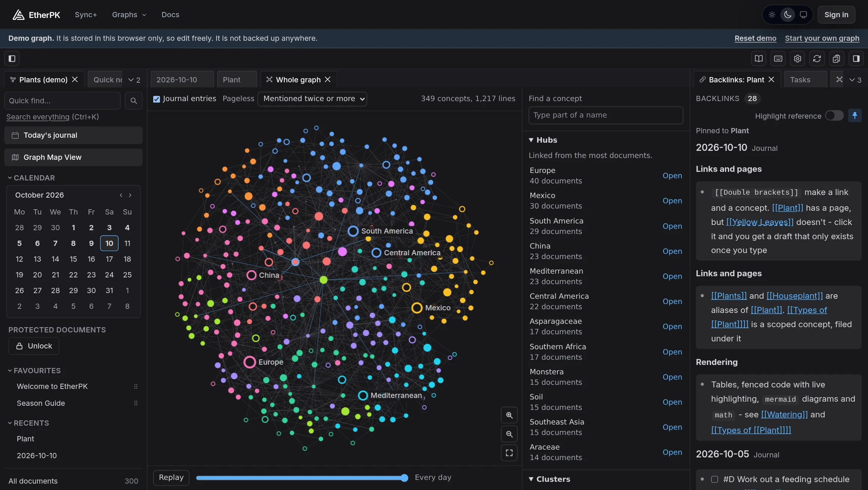Select October 10 in the calendar
868x490 pixels.
[109, 243]
